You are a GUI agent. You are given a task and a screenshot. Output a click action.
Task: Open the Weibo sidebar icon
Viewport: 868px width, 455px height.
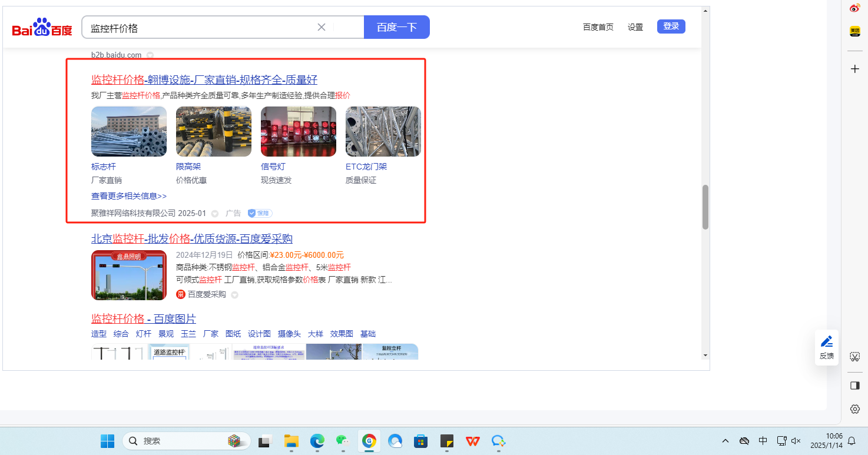(x=855, y=9)
